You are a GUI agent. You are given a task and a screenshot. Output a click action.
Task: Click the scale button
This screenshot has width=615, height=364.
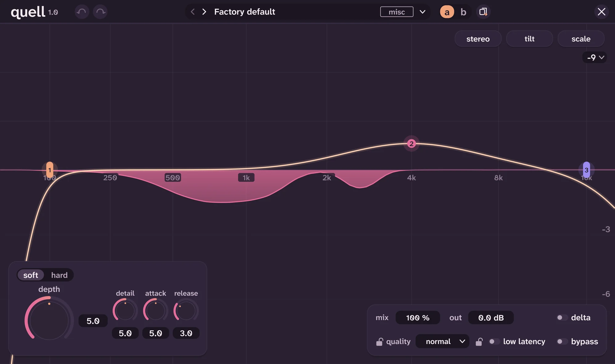(x=581, y=39)
